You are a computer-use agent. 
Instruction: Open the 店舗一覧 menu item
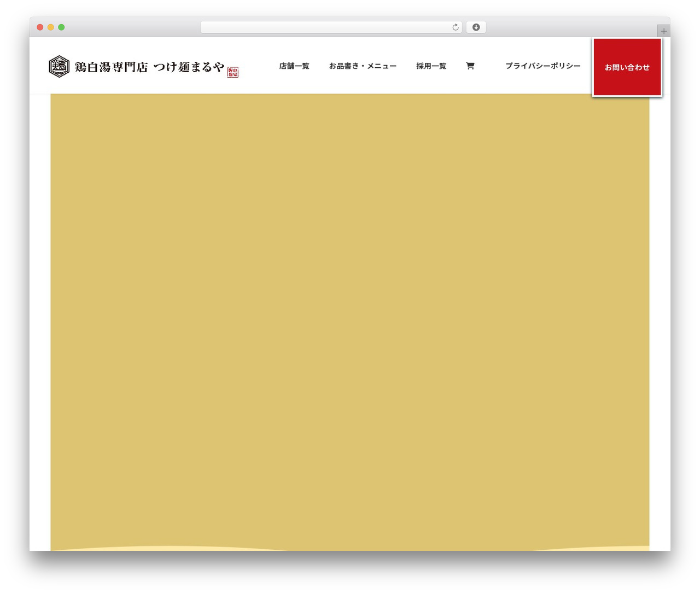click(294, 66)
